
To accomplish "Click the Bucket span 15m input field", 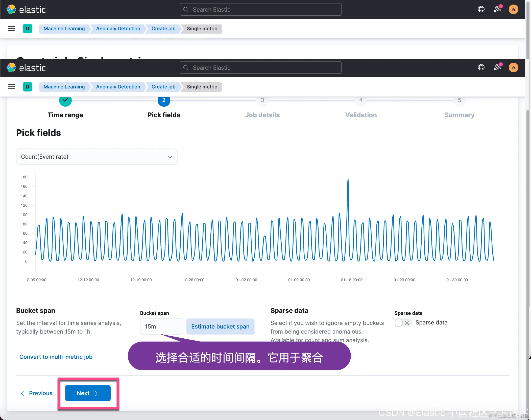I will (161, 326).
